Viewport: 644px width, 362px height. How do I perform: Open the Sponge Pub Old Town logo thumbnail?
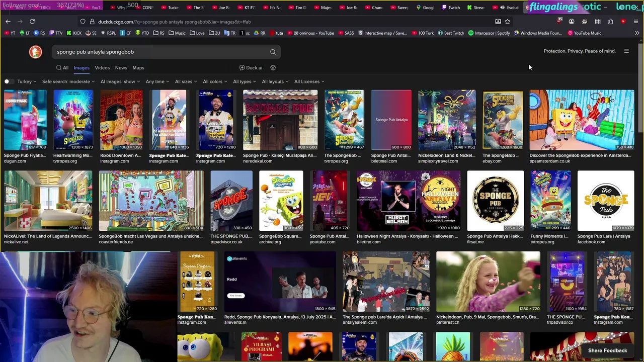[496, 201]
